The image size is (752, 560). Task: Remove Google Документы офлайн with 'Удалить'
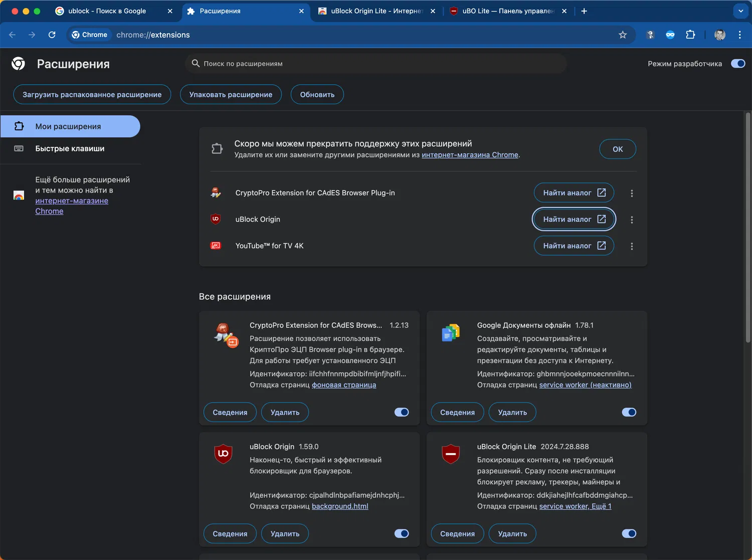[x=512, y=412]
